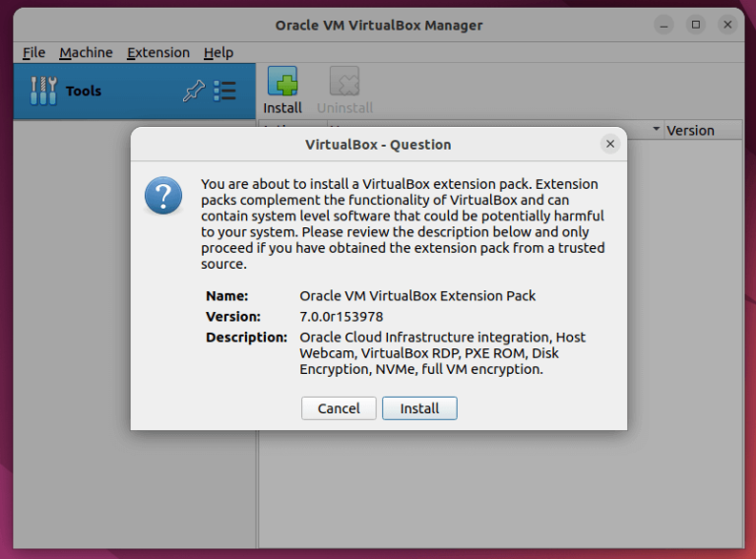Click the blue question mark icon

point(163,196)
